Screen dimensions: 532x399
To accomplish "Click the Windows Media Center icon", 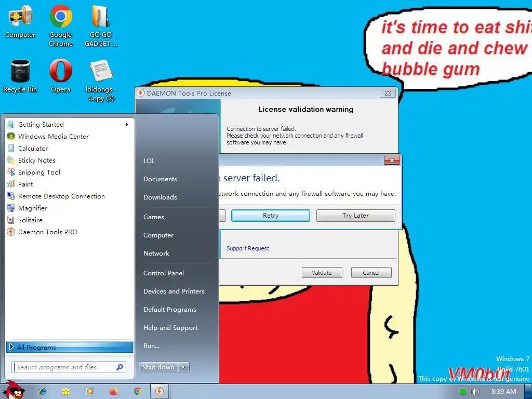I will [x=11, y=137].
